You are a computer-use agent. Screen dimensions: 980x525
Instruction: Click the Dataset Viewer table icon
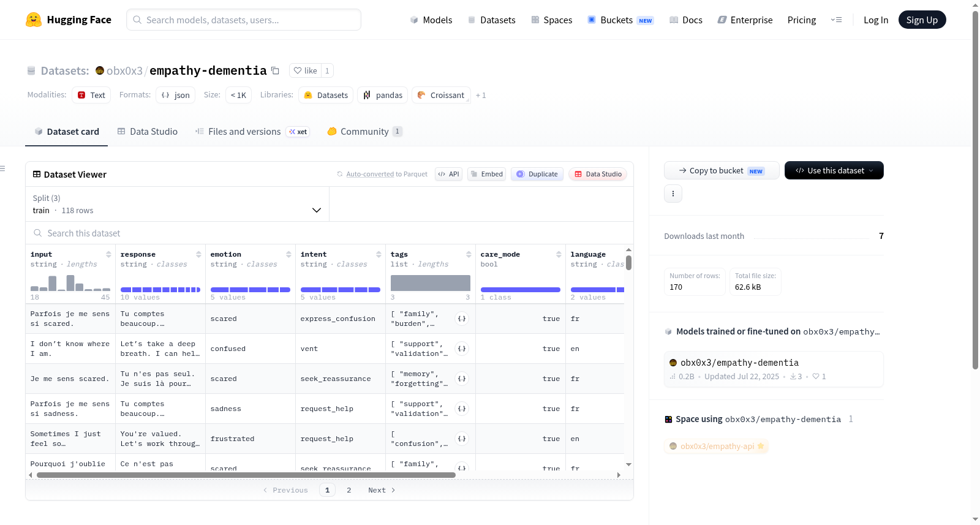click(37, 175)
